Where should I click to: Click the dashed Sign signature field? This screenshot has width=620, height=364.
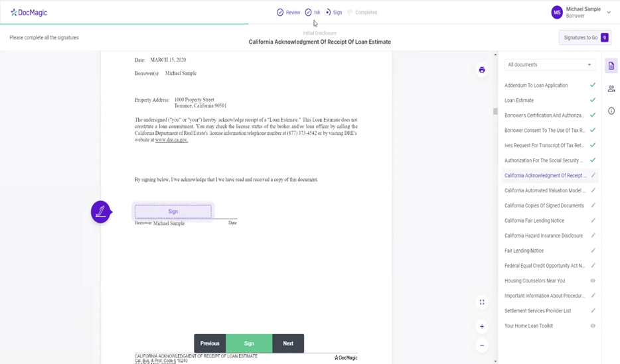point(173,212)
